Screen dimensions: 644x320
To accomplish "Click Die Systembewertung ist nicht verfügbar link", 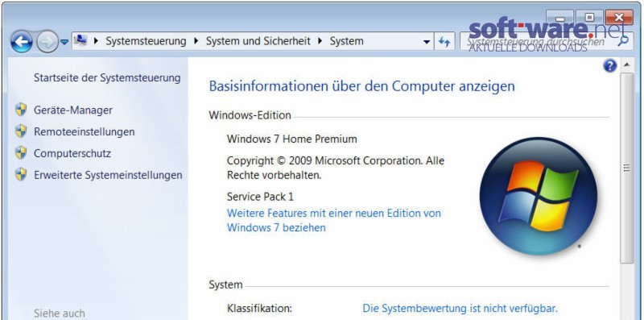I will (460, 308).
